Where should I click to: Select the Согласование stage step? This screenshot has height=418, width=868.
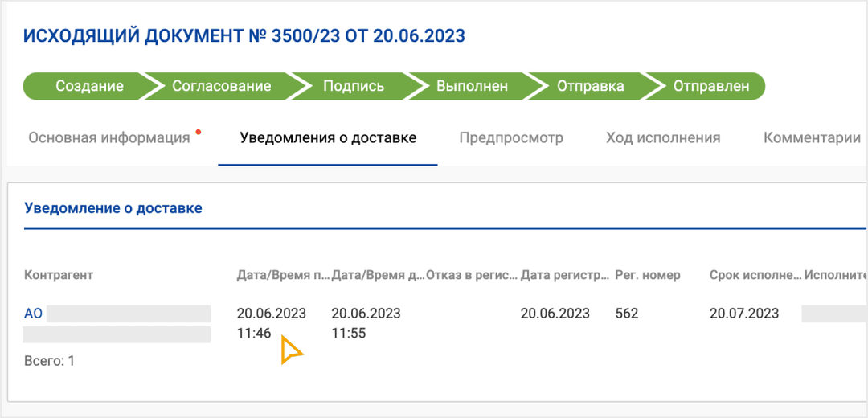click(x=221, y=86)
